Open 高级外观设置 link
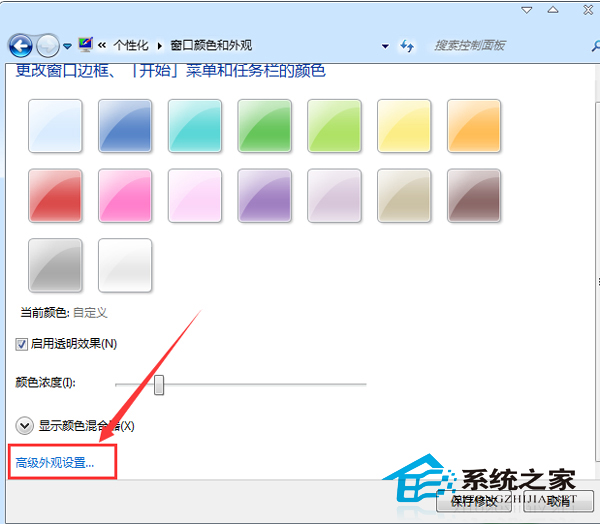600x524 pixels. coord(54,463)
